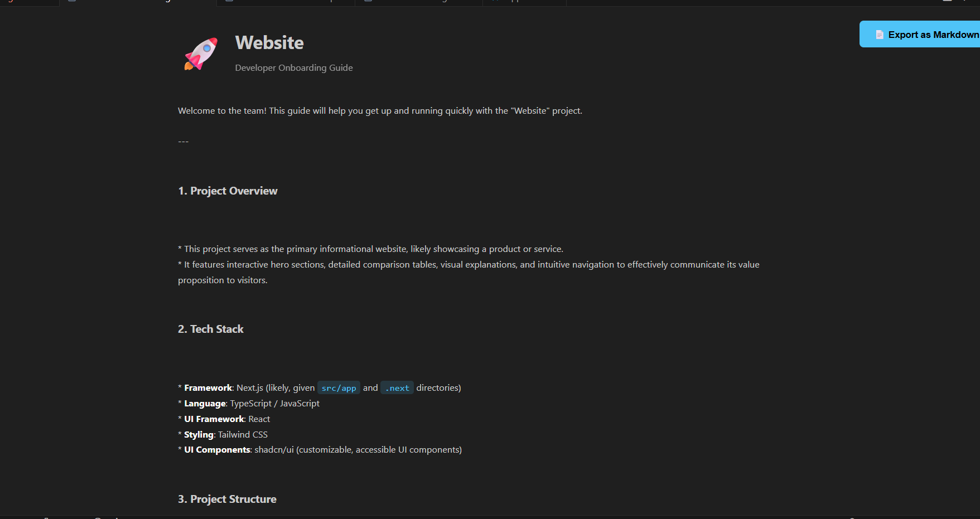The image size is (980, 519).
Task: Expand the Project Structure section heading
Action: (227, 499)
